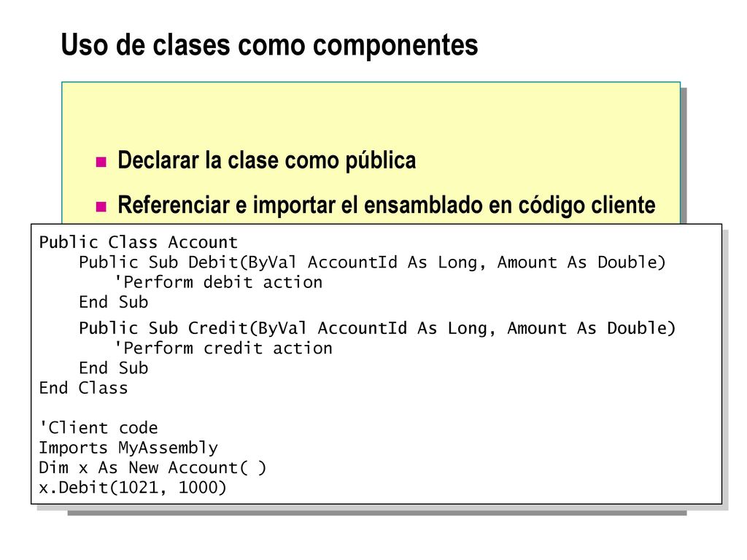Viewport: 747px width, 560px height.
Task: Click bullet text 'Declarar la clase como pública'
Action: [x=267, y=160]
